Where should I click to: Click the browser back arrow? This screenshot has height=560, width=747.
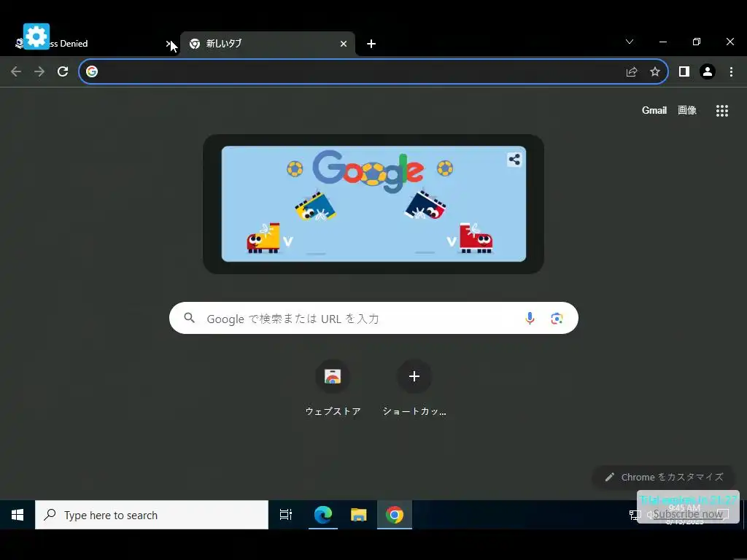tap(16, 71)
